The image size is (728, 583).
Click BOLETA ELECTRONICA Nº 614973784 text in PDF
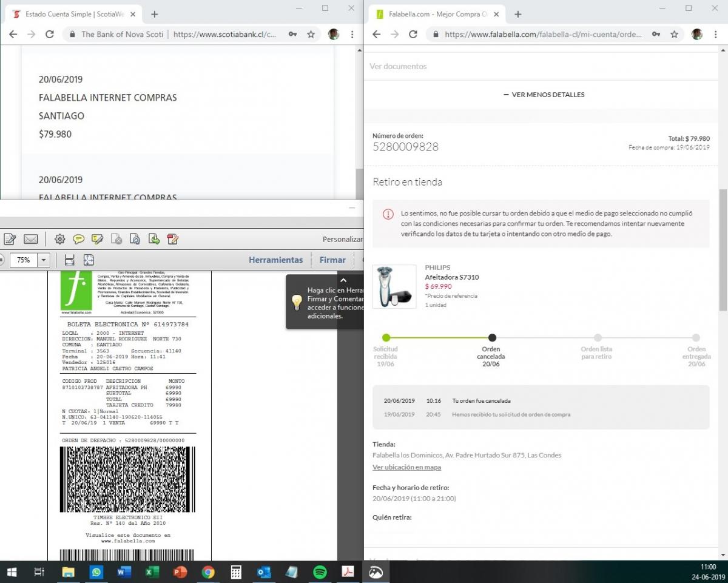click(127, 325)
